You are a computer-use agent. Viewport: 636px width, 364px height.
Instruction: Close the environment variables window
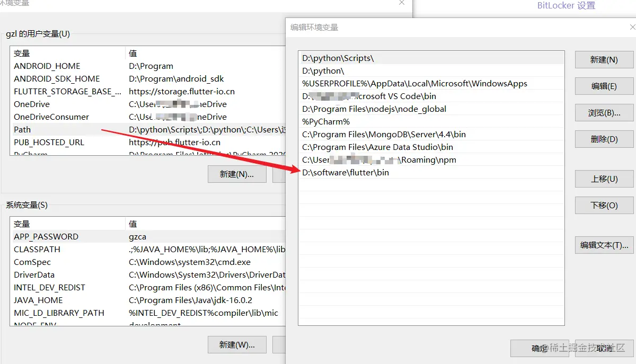coord(401,3)
